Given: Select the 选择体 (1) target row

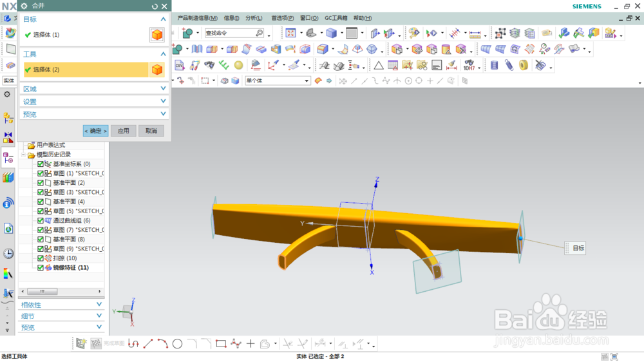Looking at the screenshot, I should tap(86, 35).
